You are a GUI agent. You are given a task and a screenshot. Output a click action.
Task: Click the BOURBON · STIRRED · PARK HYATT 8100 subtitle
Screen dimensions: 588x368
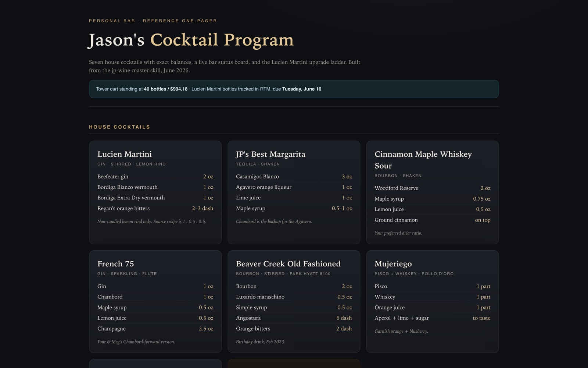(283, 274)
